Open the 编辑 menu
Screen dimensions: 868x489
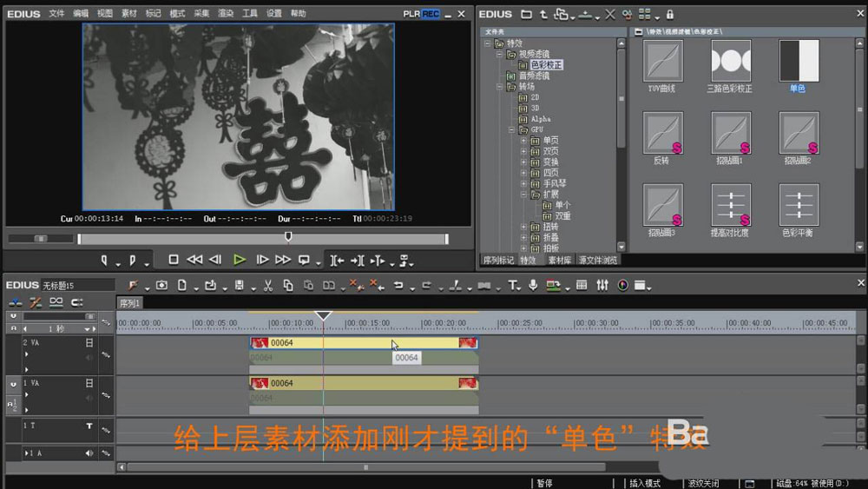tap(81, 13)
